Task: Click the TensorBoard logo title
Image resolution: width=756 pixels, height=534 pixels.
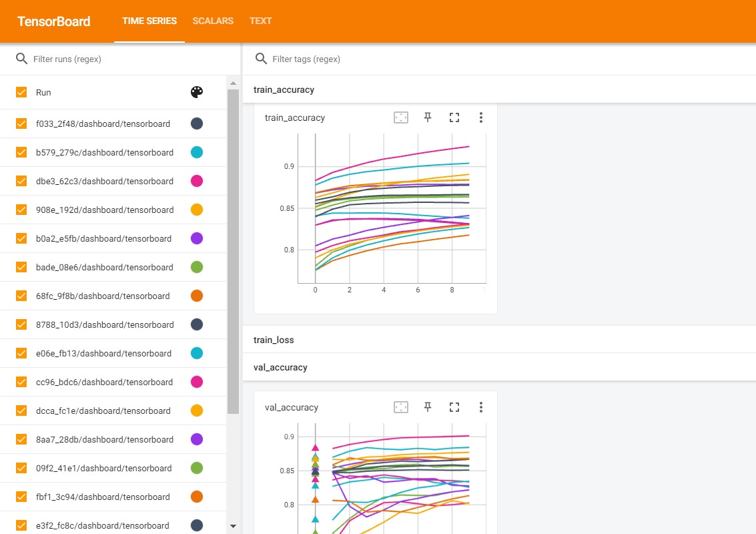Action: (x=54, y=21)
